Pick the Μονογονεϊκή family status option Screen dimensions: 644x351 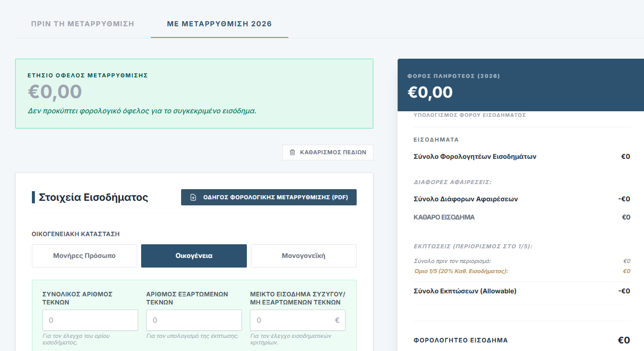[x=304, y=256]
